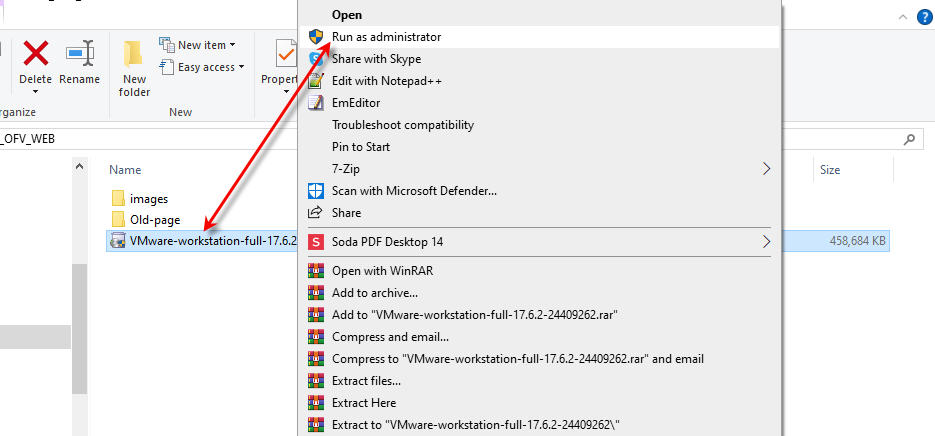Click the Soda PDF Desktop 14 icon
Screen dimensions: 935x436
point(316,242)
